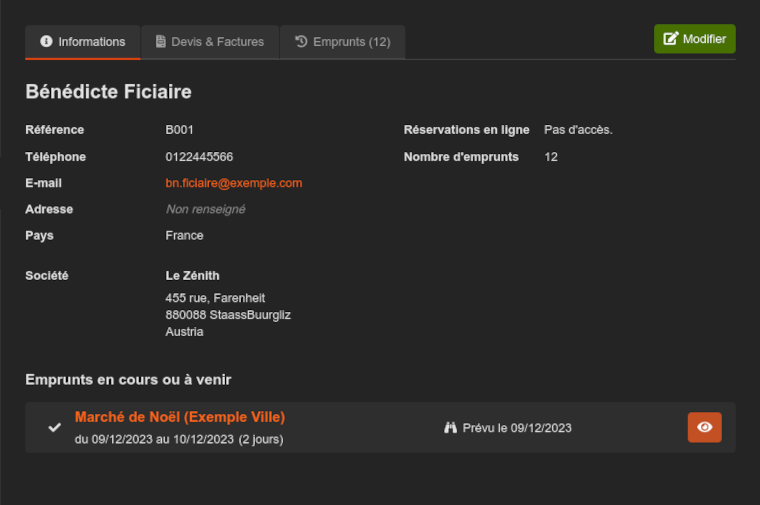
Task: Select the reference value B001
Action: point(180,130)
